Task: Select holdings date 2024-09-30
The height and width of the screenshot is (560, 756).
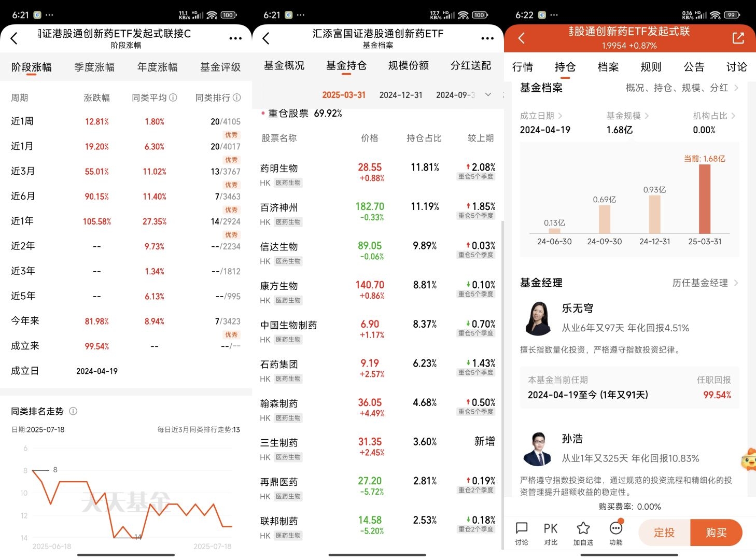Action: [456, 95]
